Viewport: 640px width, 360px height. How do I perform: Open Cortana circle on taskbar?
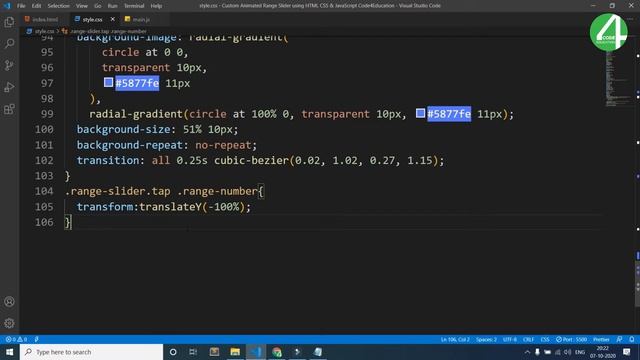point(173,352)
